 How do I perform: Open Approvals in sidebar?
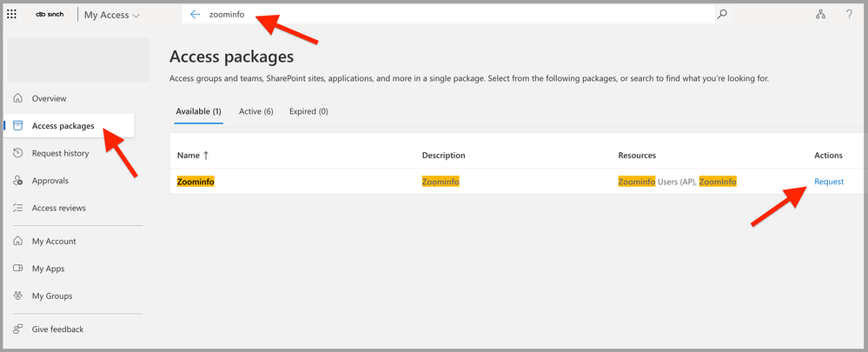(x=50, y=181)
